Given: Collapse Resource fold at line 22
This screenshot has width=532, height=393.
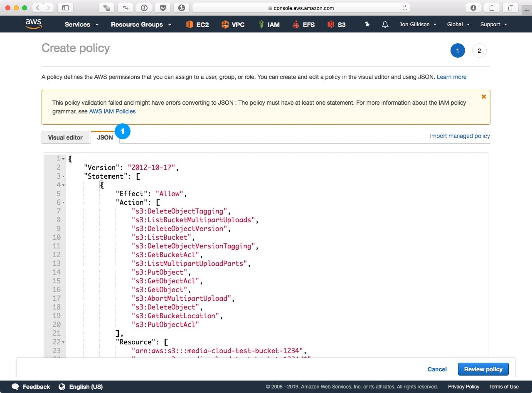Looking at the screenshot, I should [63, 342].
